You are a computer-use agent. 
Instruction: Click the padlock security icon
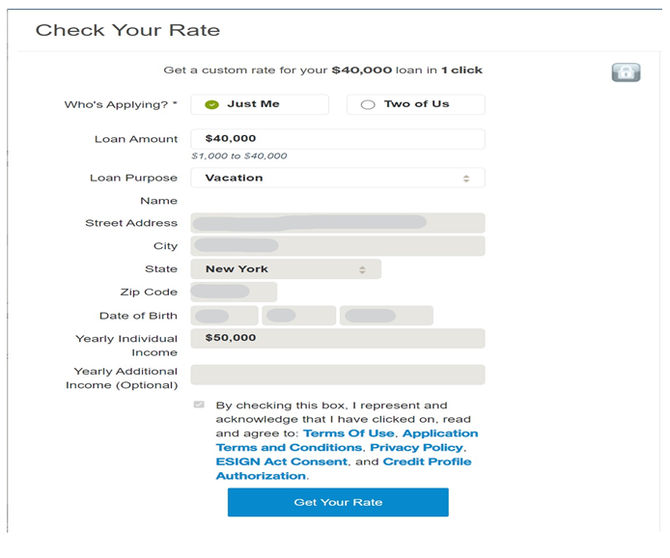tap(625, 72)
